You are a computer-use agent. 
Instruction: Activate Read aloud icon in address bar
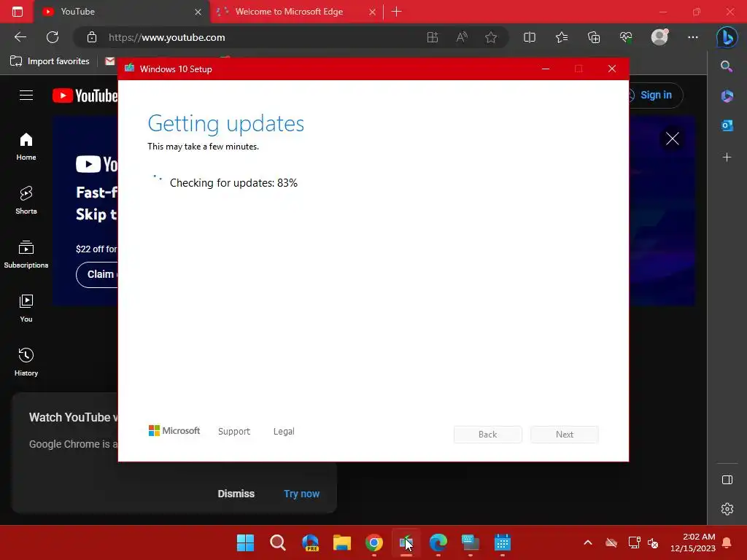tap(462, 37)
